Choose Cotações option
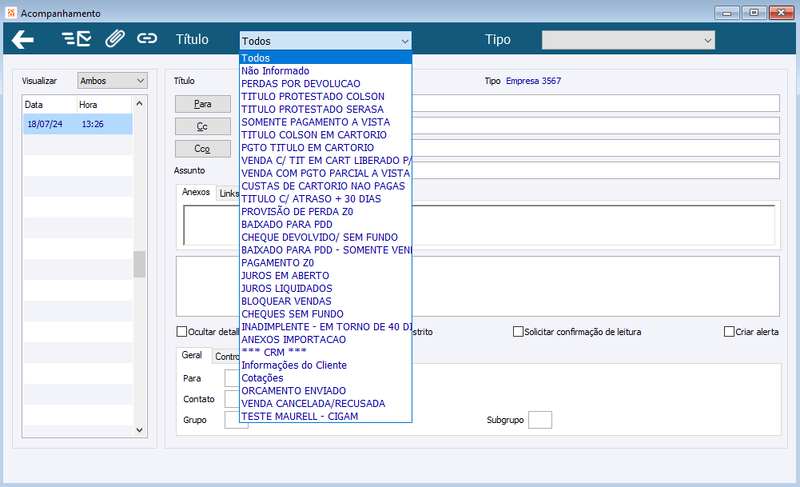The image size is (800, 487). coord(326,378)
